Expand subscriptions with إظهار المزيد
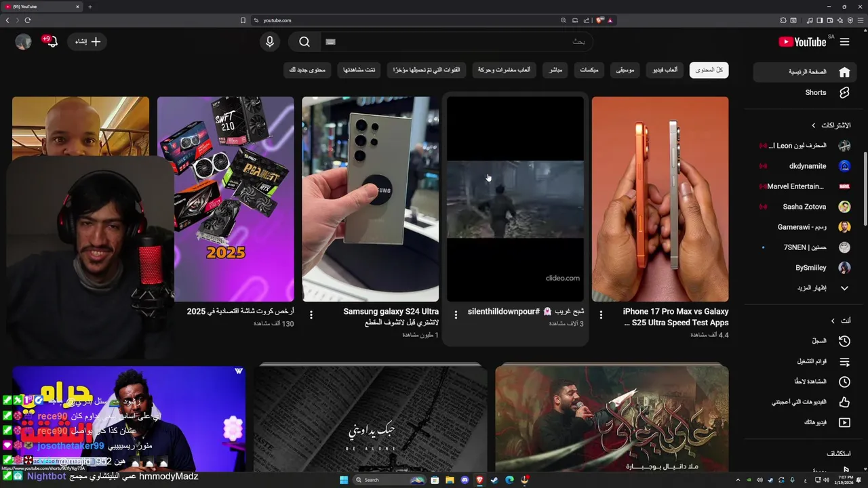Image resolution: width=868 pixels, height=488 pixels. [805, 288]
